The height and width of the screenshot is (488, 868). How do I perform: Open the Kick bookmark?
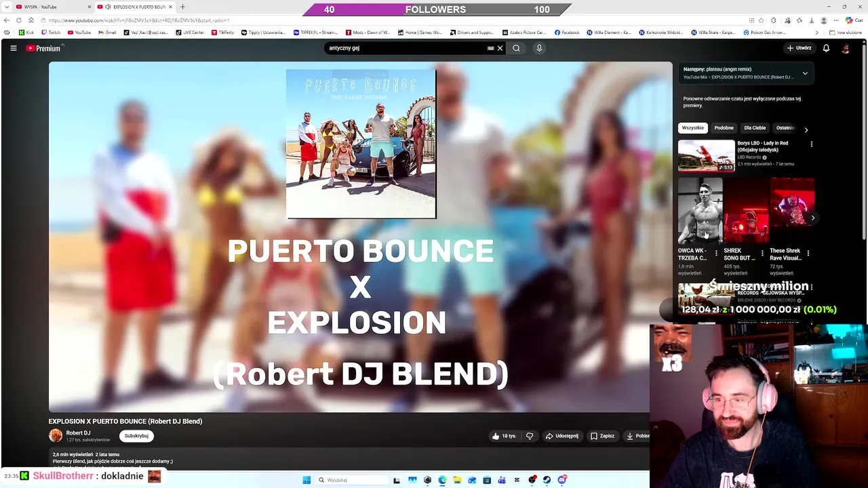coord(26,33)
